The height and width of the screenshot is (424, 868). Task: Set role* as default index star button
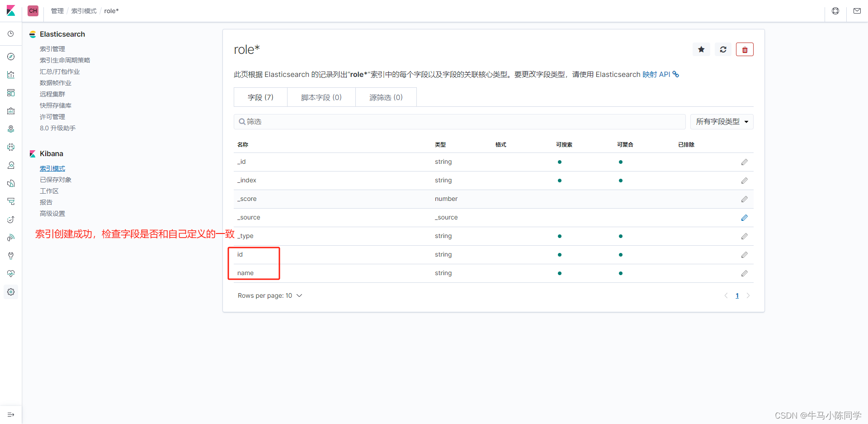[701, 49]
